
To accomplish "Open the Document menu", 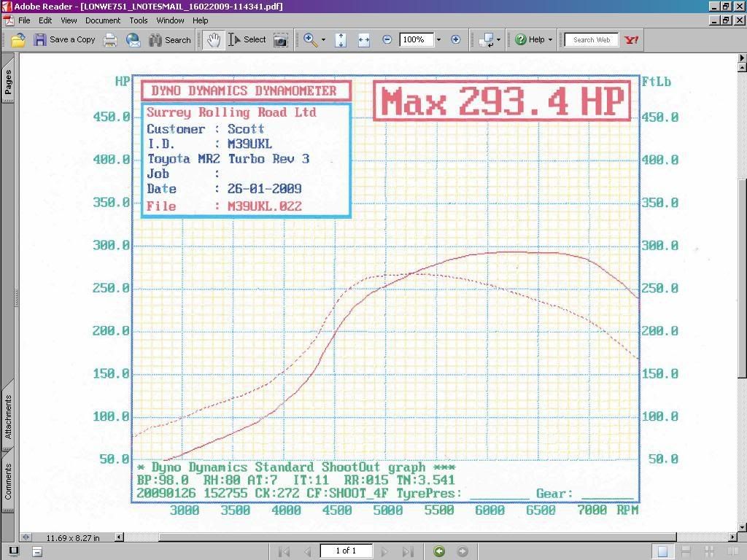I will tap(103, 20).
